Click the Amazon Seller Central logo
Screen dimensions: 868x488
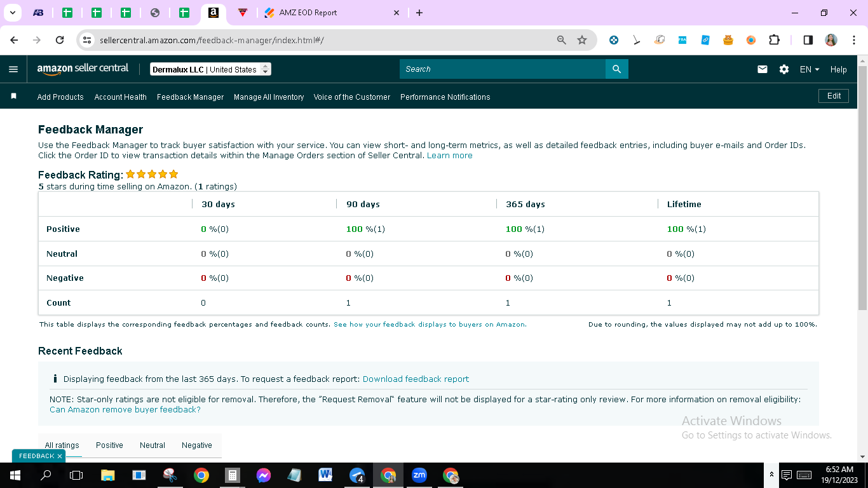(83, 69)
